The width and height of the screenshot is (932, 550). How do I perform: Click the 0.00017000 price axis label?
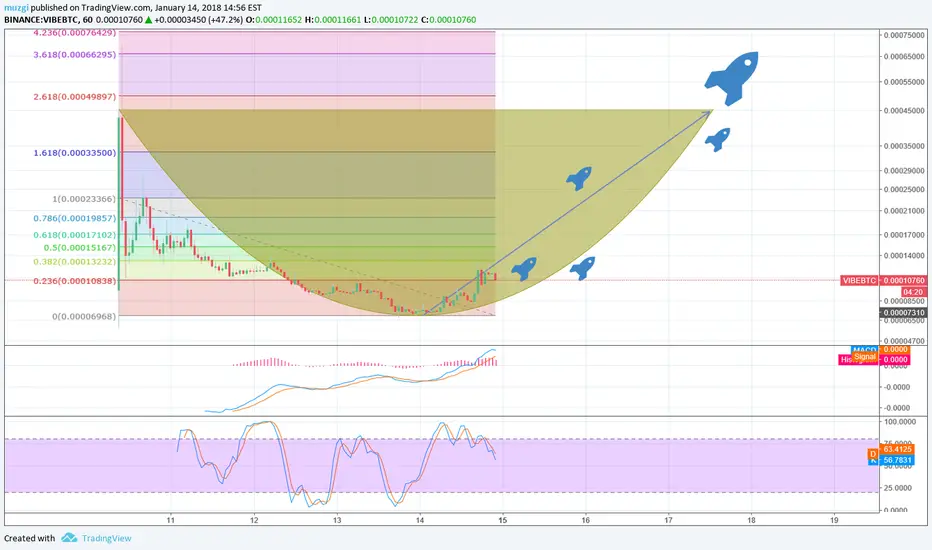pos(904,235)
